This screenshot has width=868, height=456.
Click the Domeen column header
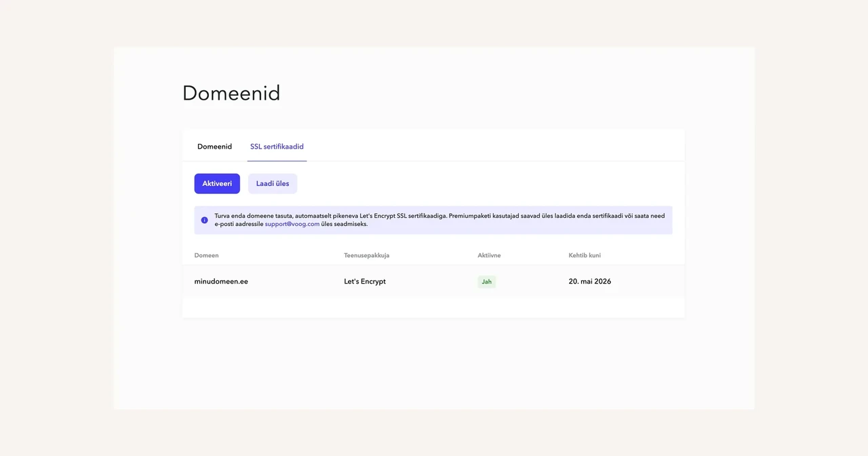pyautogui.click(x=206, y=256)
